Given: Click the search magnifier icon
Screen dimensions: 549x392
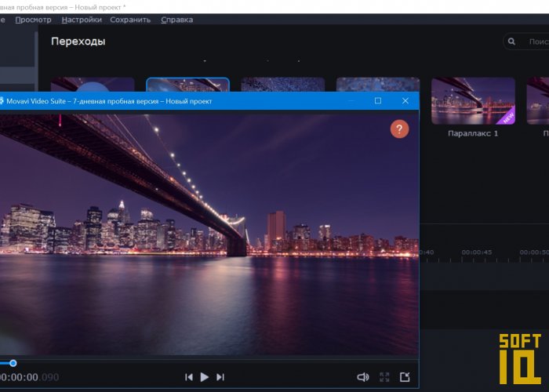Looking at the screenshot, I should (512, 42).
